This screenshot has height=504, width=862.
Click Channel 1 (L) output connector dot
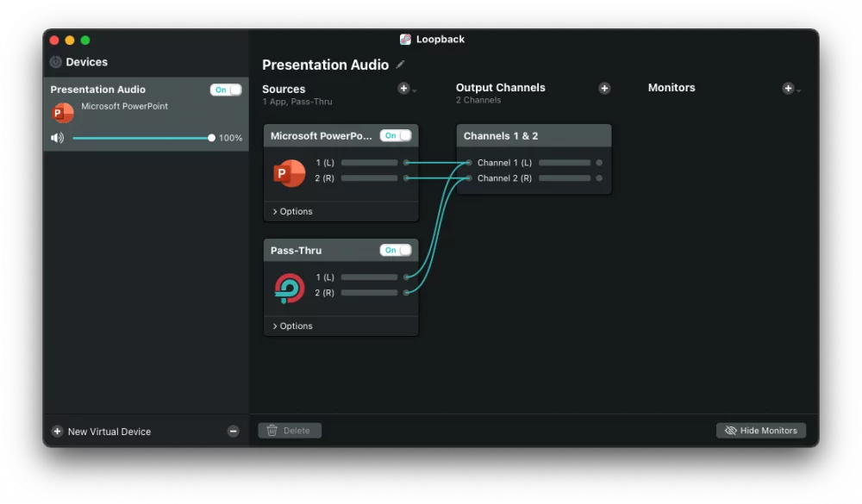click(x=599, y=163)
